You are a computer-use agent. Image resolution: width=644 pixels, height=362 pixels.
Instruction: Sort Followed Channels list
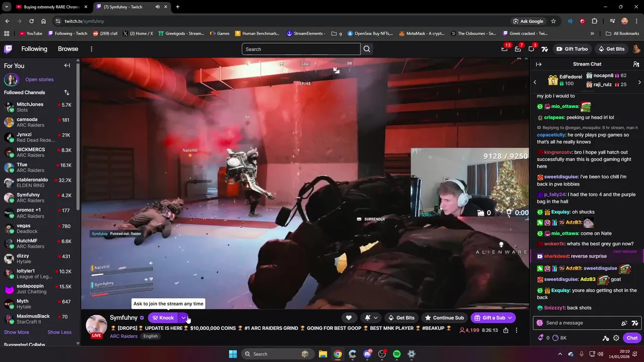pyautogui.click(x=66, y=93)
